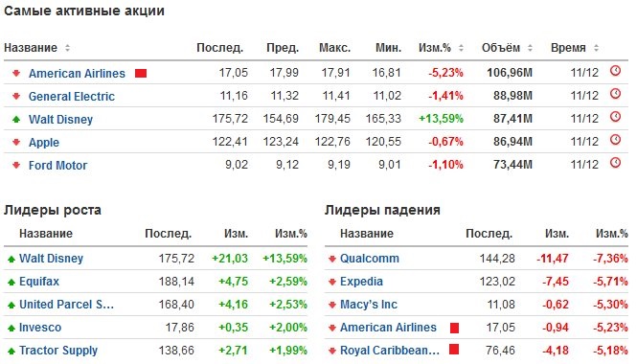The width and height of the screenshot is (637, 364).
Task: Click green up arrow beside Walt Disney in active stocks
Action: [16, 120]
